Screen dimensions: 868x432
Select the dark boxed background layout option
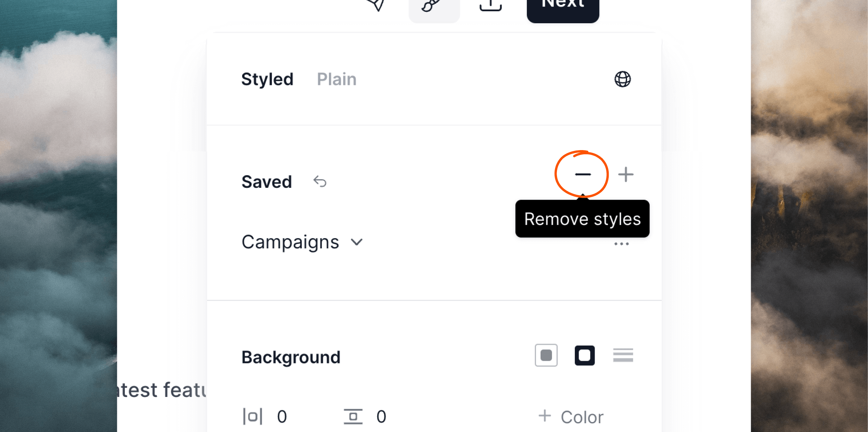[584, 355]
